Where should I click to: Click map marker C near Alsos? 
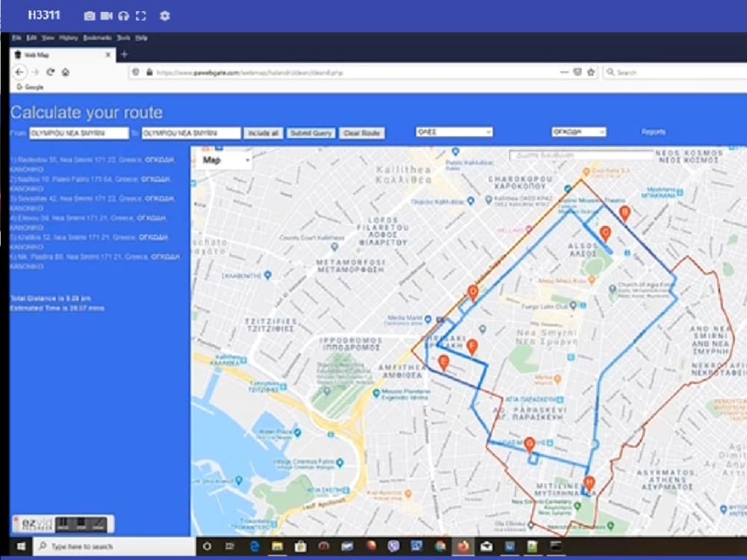click(605, 234)
